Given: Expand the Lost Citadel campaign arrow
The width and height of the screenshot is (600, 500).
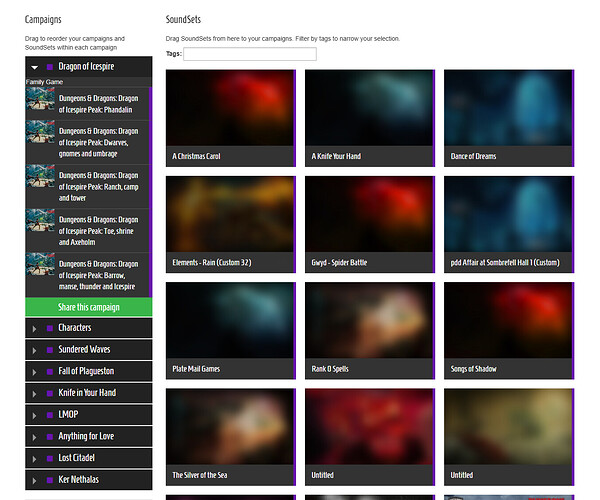Looking at the screenshot, I should point(35,459).
